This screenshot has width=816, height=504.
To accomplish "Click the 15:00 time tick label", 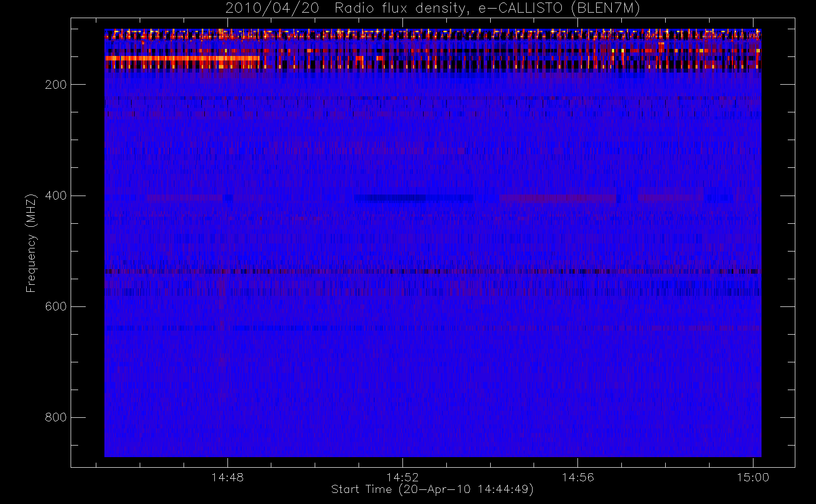I will pyautogui.click(x=753, y=477).
